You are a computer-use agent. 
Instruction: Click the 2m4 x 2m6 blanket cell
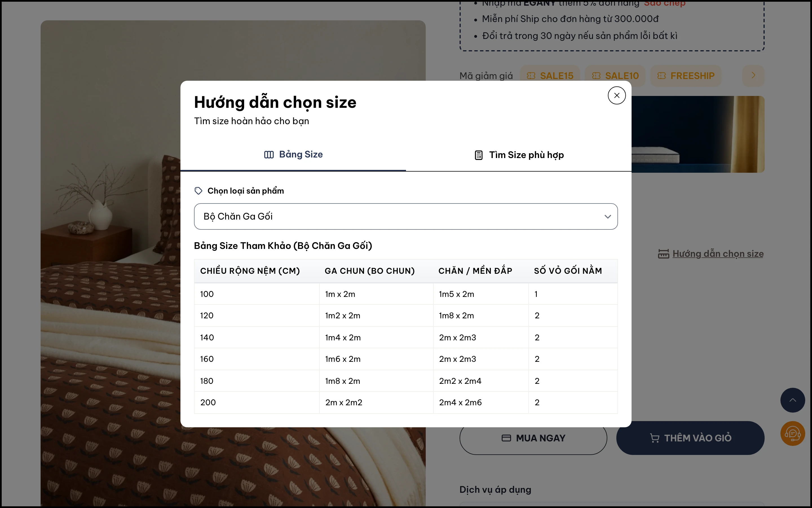tap(481, 402)
